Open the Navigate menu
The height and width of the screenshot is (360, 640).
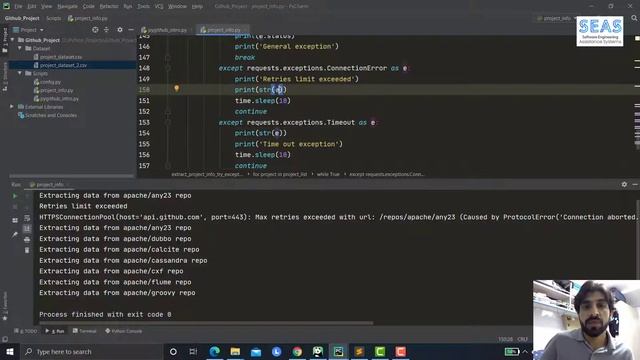click(67, 7)
